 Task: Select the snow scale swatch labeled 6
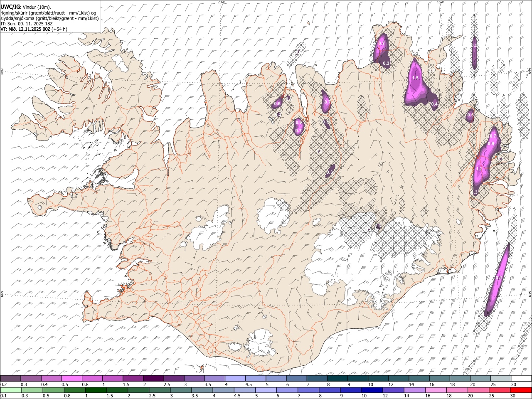point(296,379)
